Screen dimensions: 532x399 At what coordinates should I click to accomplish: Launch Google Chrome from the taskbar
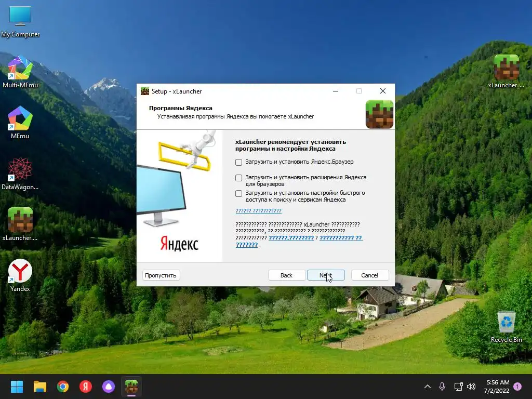click(x=63, y=387)
